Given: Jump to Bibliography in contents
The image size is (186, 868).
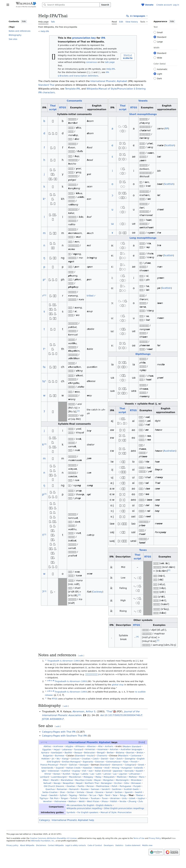Looking at the screenshot, I should [15, 35].
